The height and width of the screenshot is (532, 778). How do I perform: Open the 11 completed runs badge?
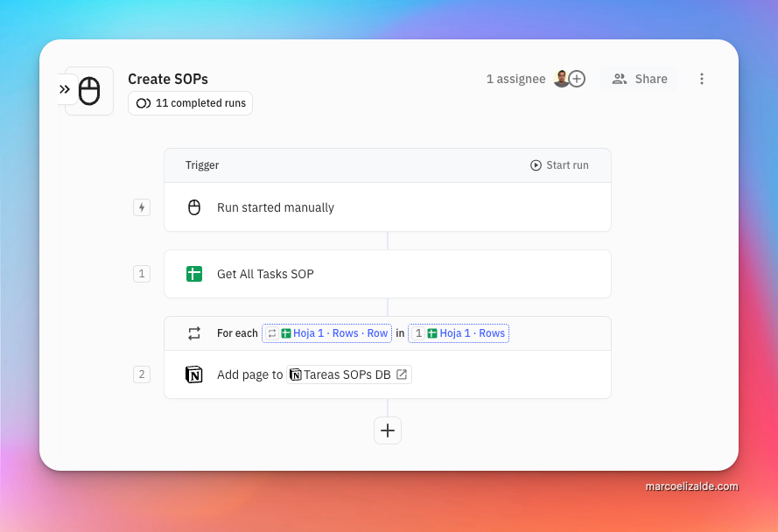click(x=191, y=103)
